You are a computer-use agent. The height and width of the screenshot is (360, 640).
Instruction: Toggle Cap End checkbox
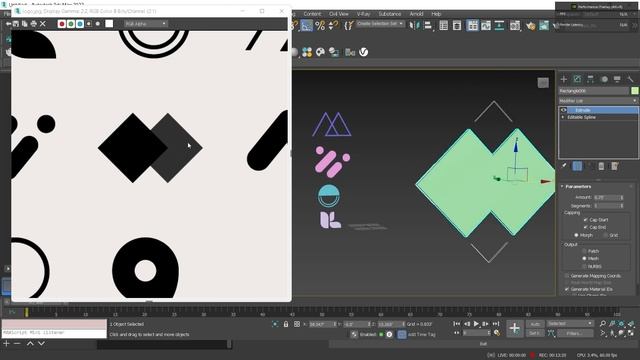(586, 227)
